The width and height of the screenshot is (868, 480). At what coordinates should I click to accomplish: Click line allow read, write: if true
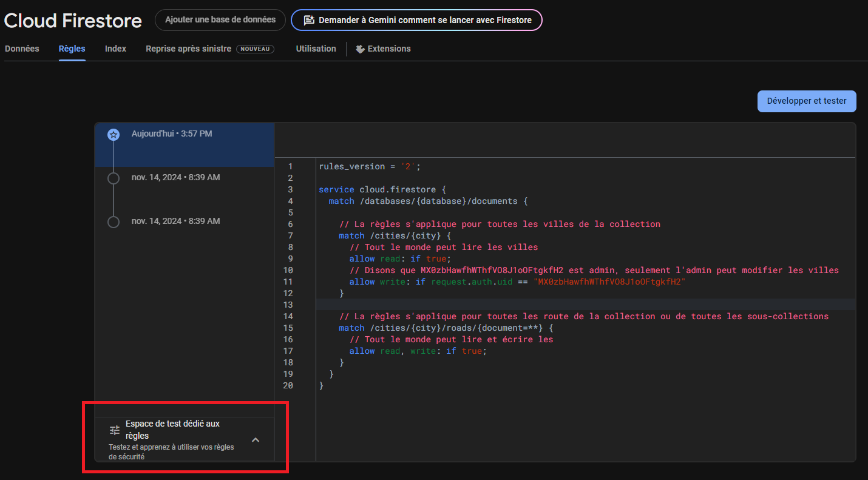pos(418,351)
